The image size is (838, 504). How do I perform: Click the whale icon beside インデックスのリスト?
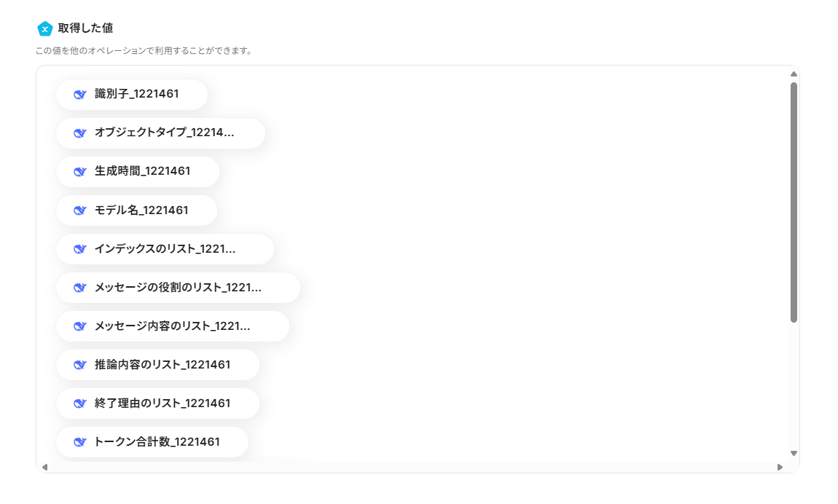click(80, 249)
